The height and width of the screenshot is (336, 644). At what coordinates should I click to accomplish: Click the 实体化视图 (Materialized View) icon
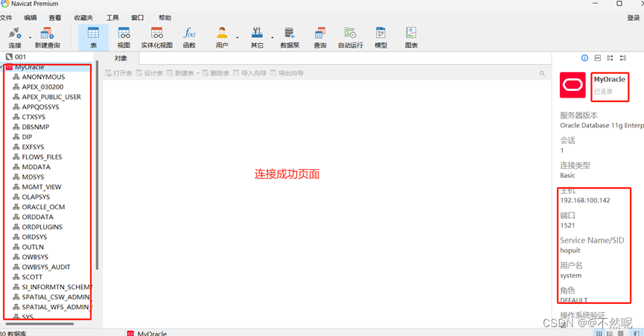156,37
